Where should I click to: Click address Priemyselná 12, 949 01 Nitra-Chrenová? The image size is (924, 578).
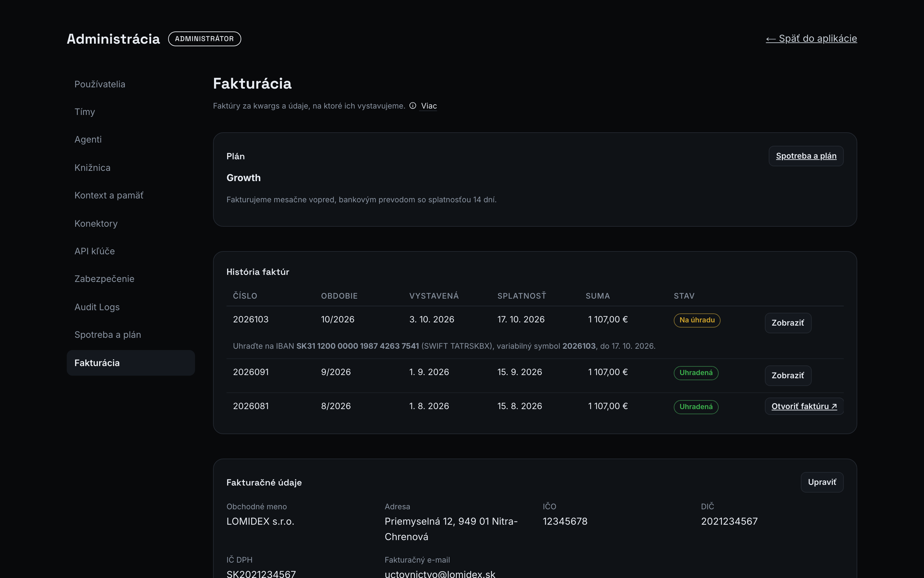[x=451, y=530]
